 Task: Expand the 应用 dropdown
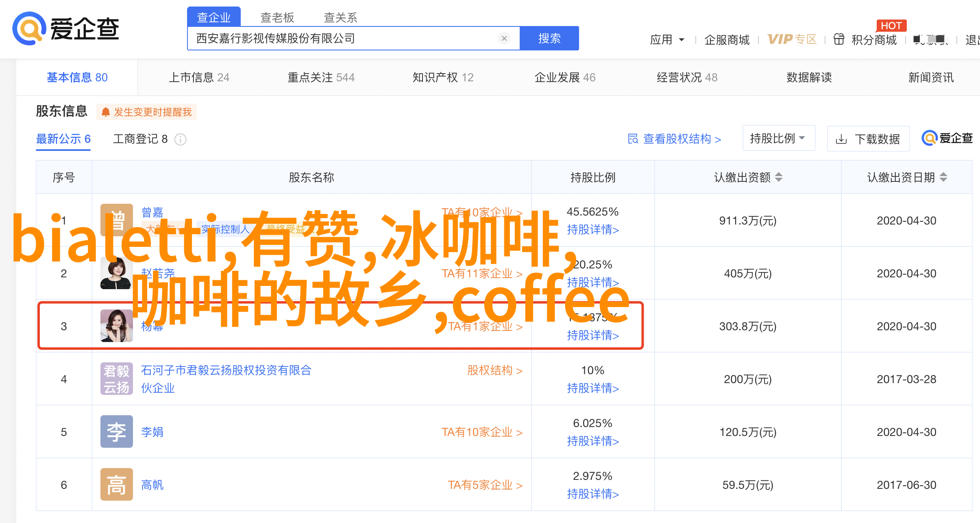tap(667, 39)
